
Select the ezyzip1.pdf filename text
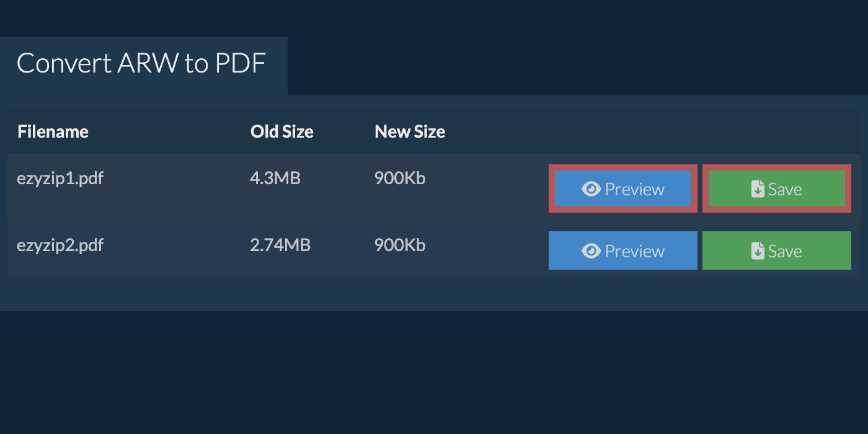[x=60, y=179]
